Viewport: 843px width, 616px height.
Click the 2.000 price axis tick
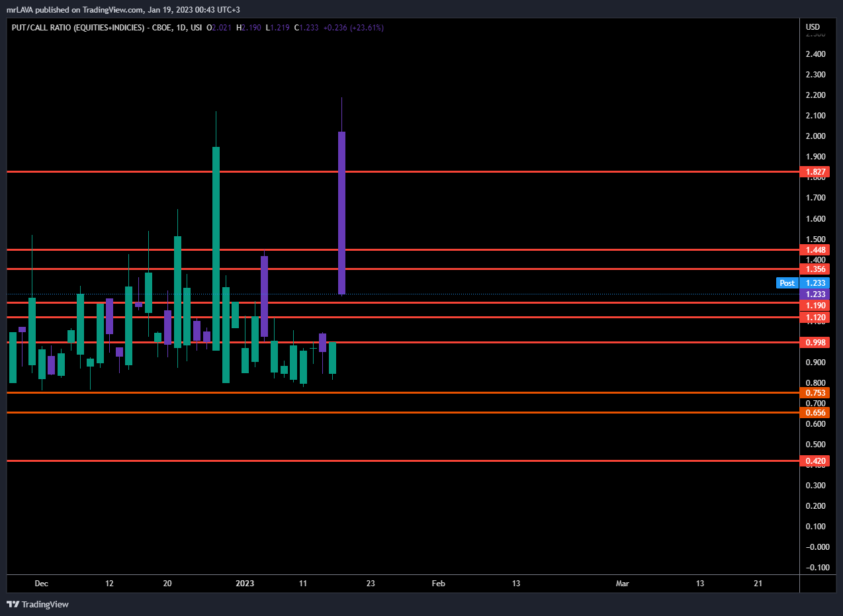[x=816, y=136]
